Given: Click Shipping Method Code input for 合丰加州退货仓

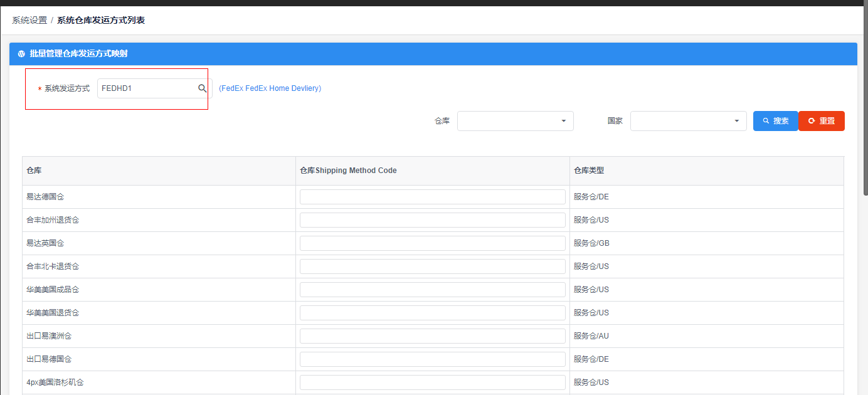Looking at the screenshot, I should coord(433,220).
